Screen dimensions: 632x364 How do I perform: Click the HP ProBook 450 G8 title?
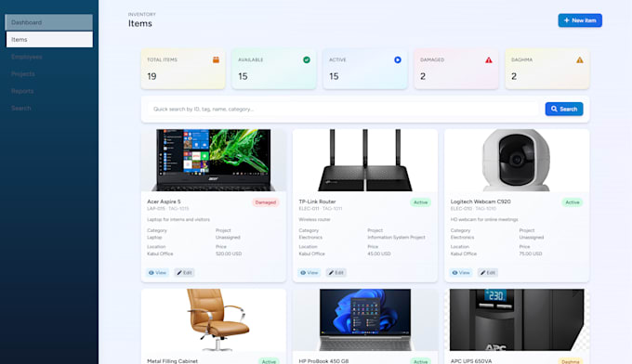click(x=323, y=361)
